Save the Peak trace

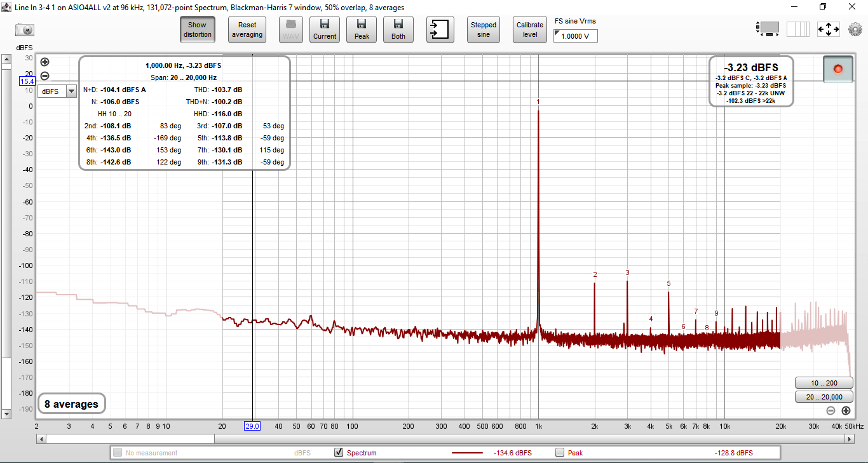(x=362, y=29)
